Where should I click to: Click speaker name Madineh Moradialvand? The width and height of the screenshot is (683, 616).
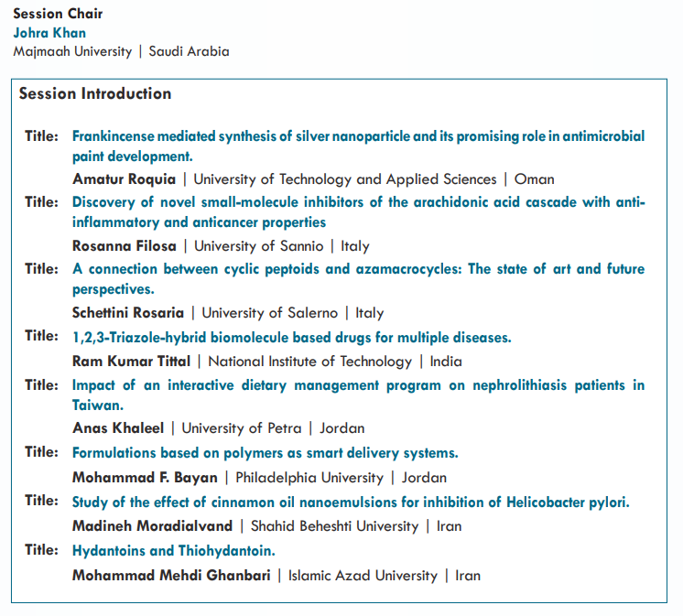point(151,526)
